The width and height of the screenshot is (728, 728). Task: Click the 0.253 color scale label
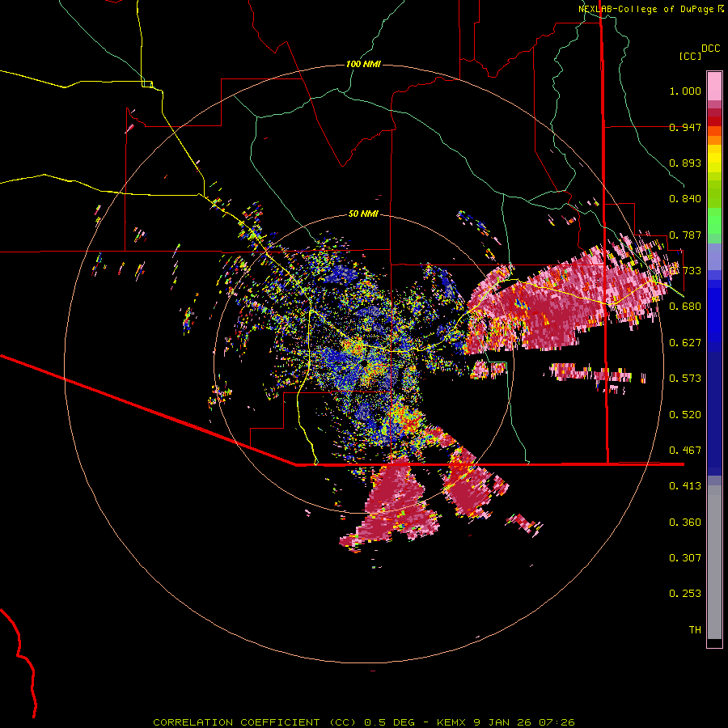pyautogui.click(x=685, y=594)
